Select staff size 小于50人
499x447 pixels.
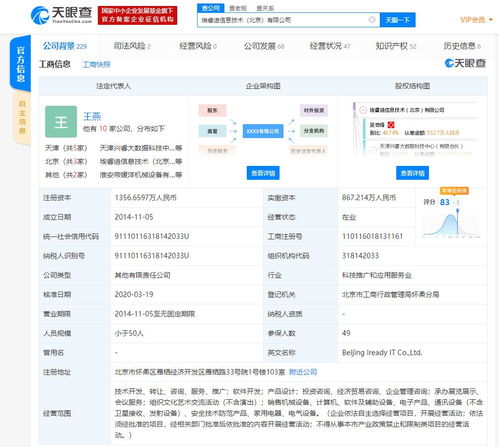(129, 333)
